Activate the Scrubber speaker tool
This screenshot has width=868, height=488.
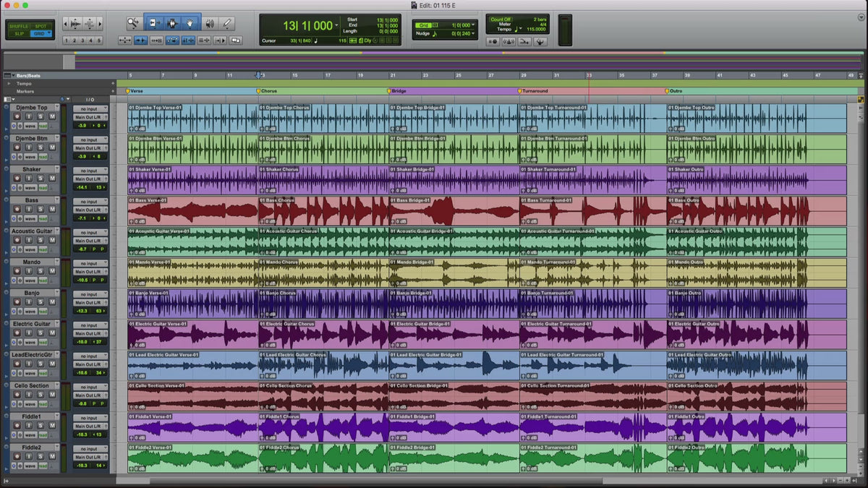click(209, 23)
